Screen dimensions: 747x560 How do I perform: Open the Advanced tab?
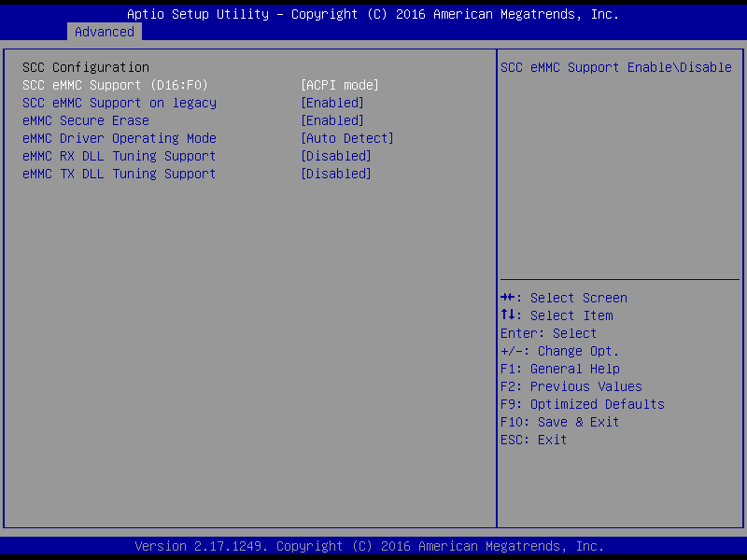click(x=105, y=32)
